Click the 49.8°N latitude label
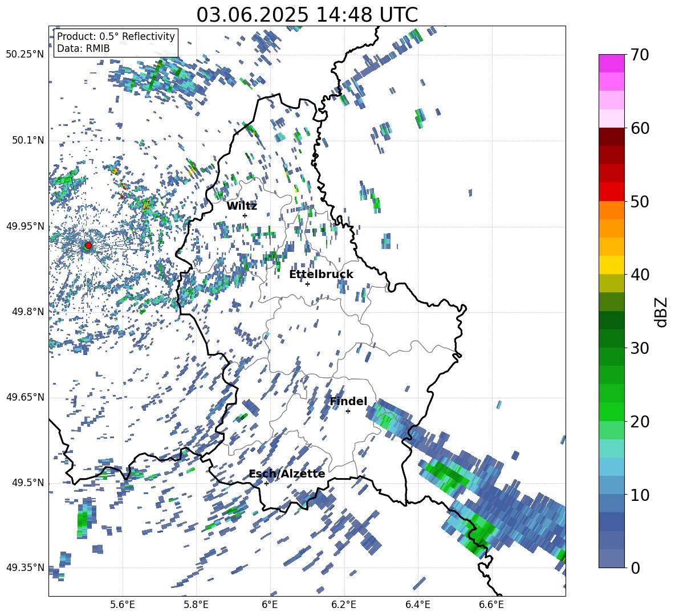 (28, 312)
